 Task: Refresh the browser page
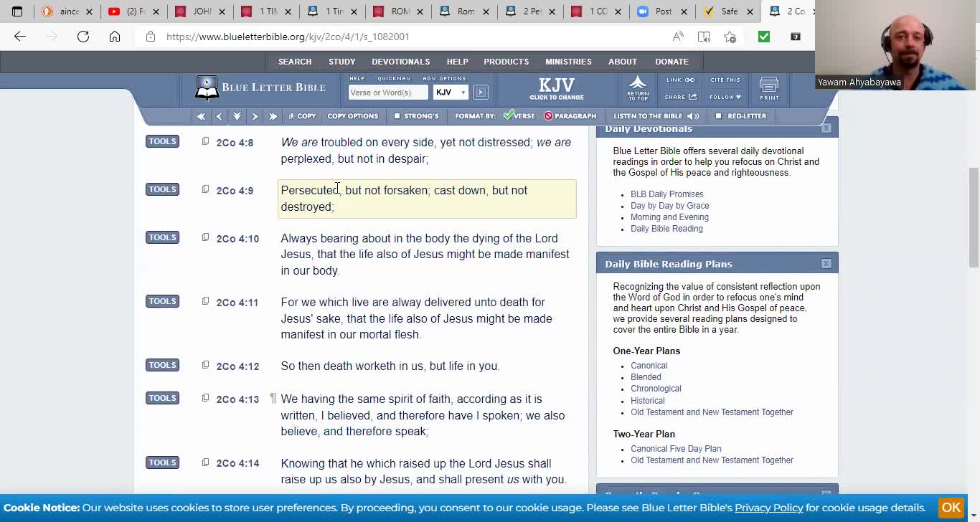coord(83,37)
